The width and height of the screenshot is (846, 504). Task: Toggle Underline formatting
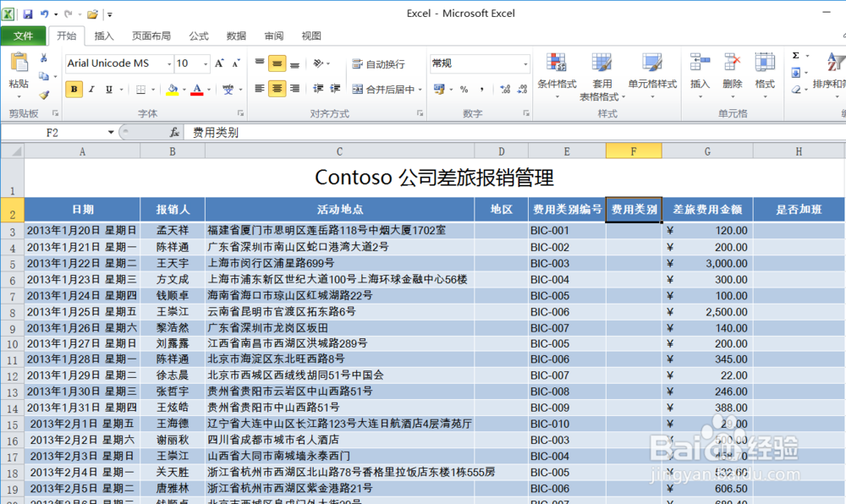(108, 89)
